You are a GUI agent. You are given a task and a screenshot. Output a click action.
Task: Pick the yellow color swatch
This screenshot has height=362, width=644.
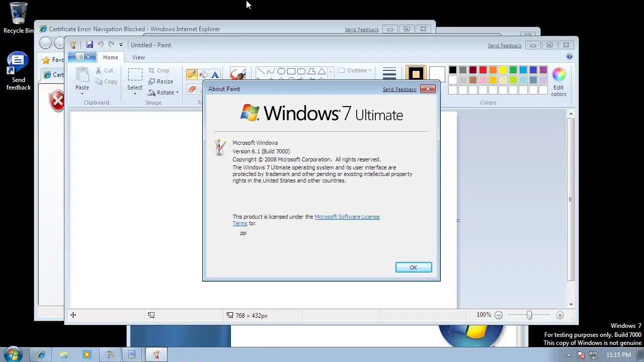[503, 70]
